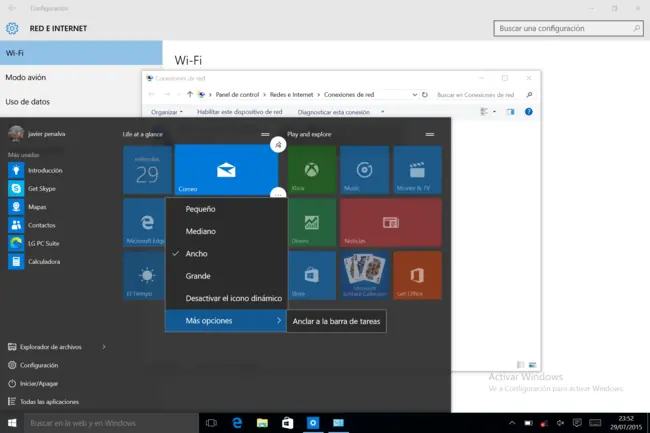Click Redes e Internet breadcrumb
650x433 pixels.
[x=291, y=94]
